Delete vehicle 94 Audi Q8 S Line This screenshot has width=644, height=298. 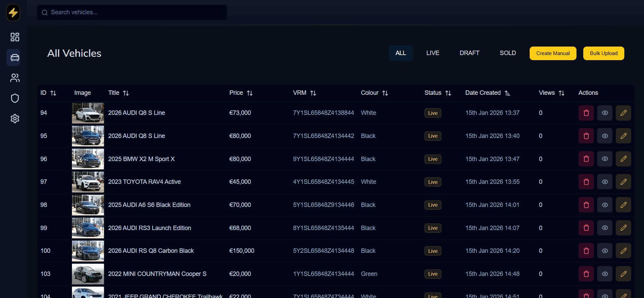[x=586, y=113]
